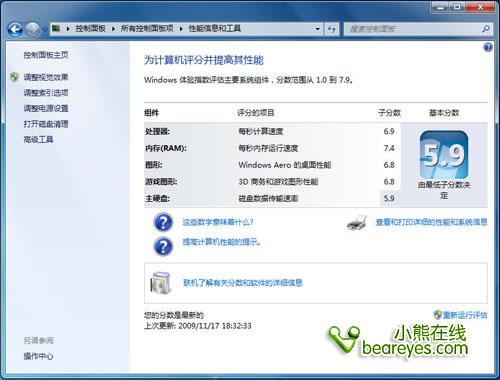The image size is (500, 380).
Task: Open 高级工具 in the sidebar
Action: click(x=38, y=139)
